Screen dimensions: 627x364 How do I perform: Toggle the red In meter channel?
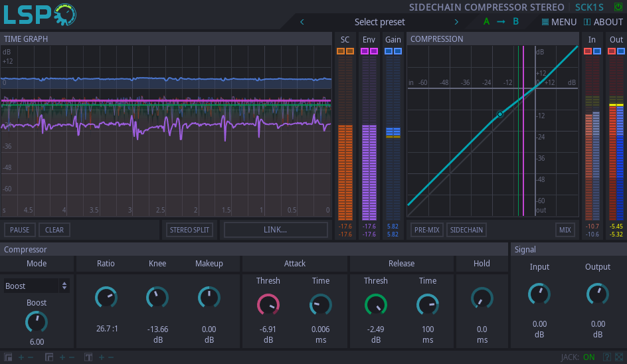tap(588, 51)
